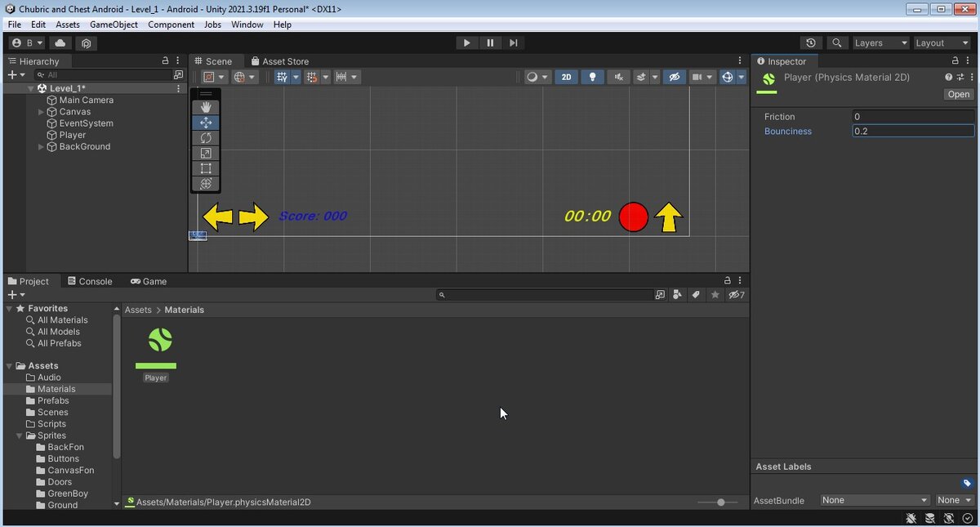Open the Layout dropdown

941,43
